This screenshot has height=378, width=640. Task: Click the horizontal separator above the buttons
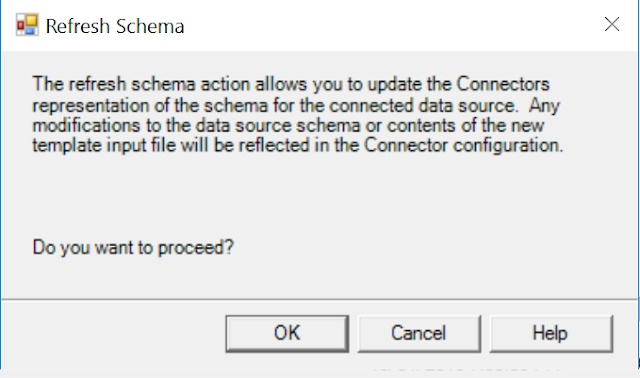pos(319,299)
